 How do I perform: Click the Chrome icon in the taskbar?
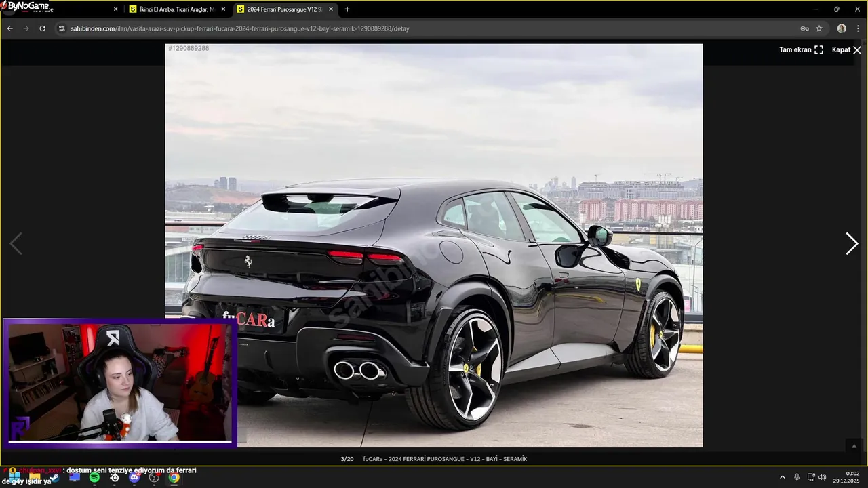click(x=174, y=478)
